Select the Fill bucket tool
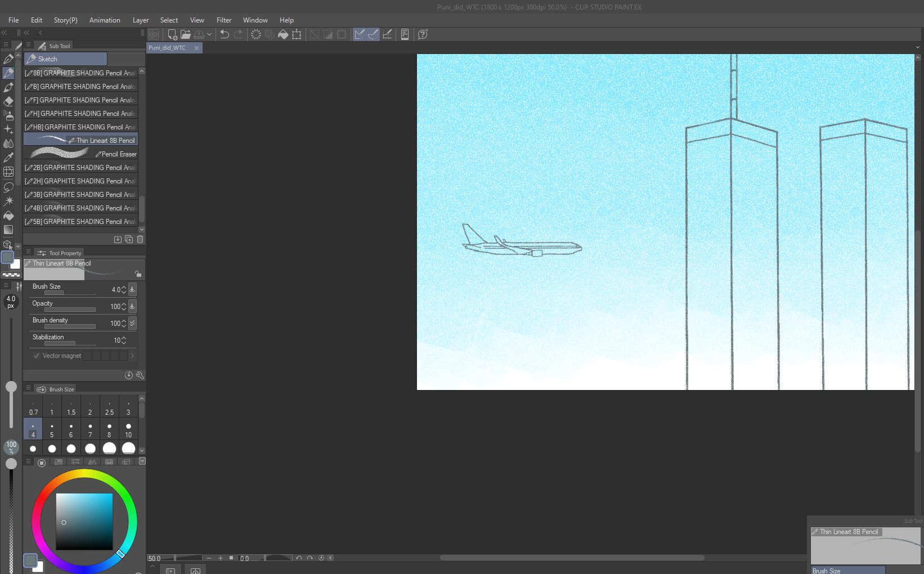Screen dimensions: 924x574 (8, 216)
